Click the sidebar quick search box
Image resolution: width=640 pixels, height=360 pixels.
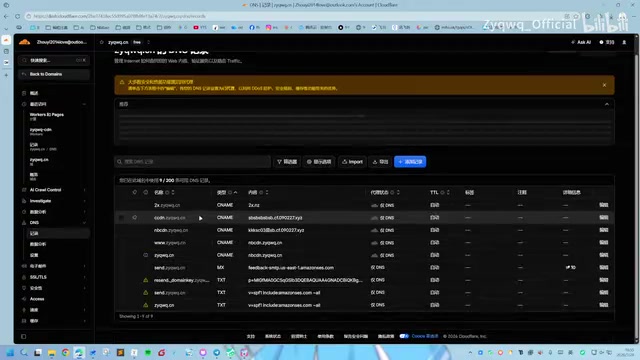pyautogui.click(x=54, y=60)
